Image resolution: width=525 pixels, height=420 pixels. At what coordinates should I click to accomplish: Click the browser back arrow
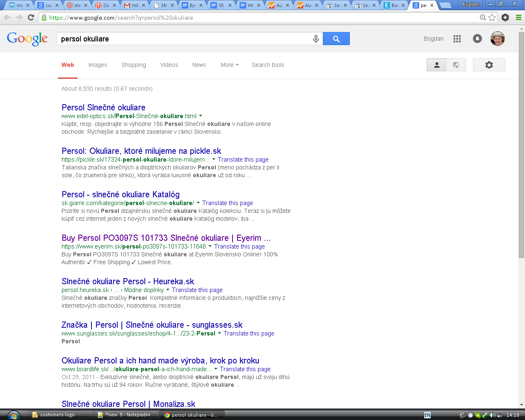7,18
